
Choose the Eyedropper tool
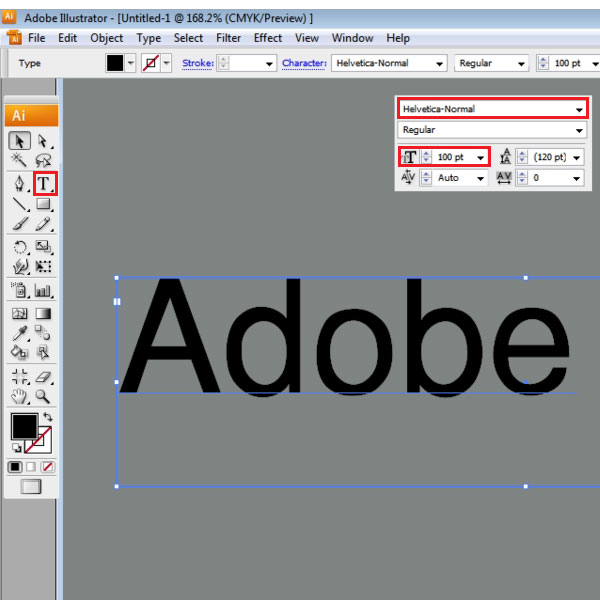coord(20,333)
